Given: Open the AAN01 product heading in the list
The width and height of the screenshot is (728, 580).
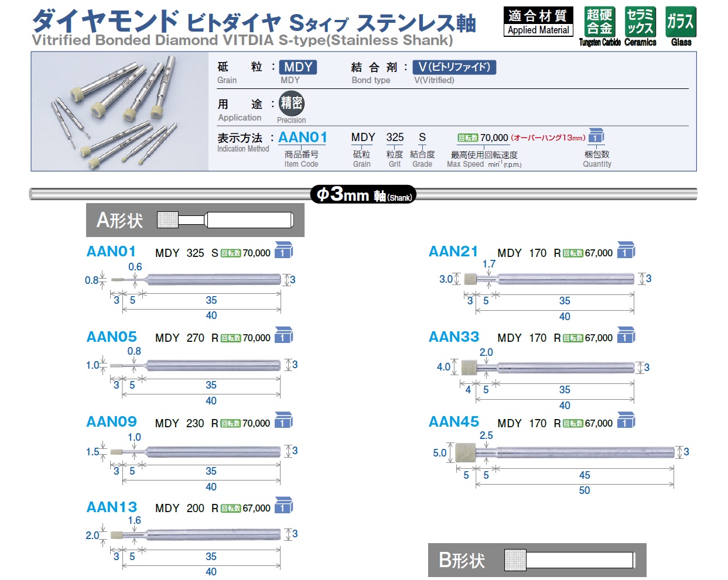Looking at the screenshot, I should click(111, 252).
